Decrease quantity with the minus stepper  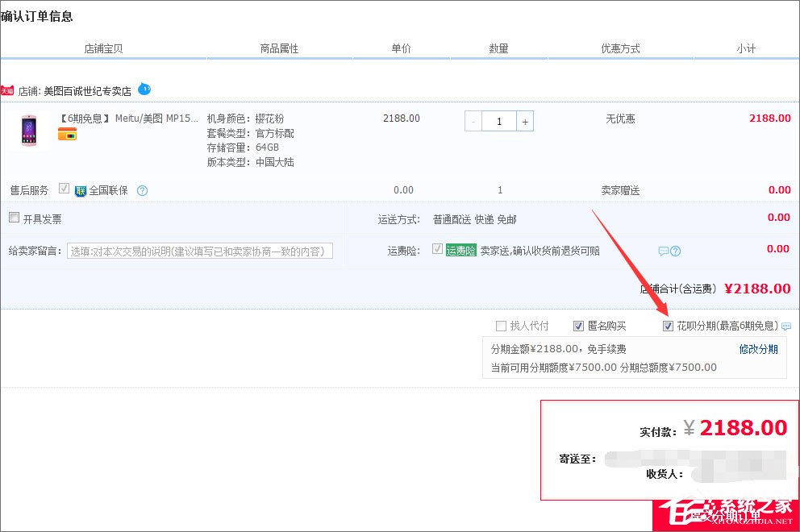[x=473, y=120]
